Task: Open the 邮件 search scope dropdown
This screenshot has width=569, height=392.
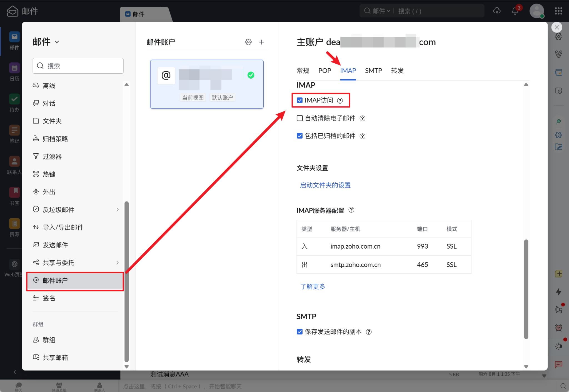Action: 381,11
